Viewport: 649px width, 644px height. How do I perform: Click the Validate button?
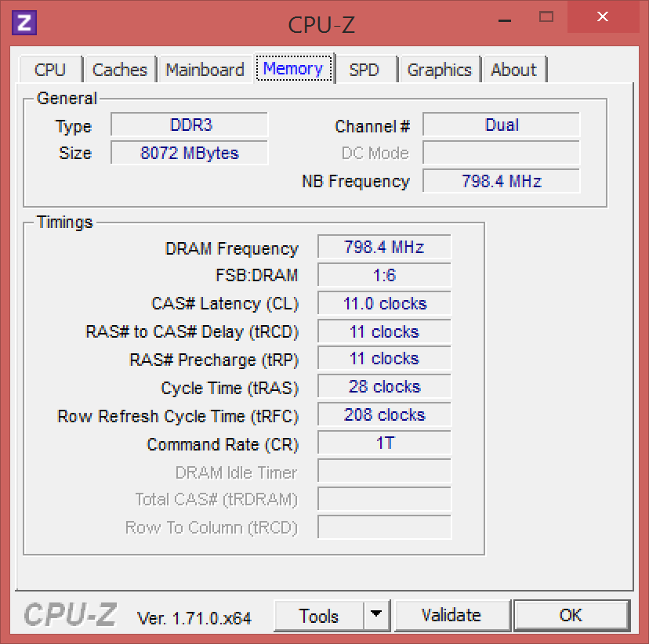pyautogui.click(x=451, y=616)
